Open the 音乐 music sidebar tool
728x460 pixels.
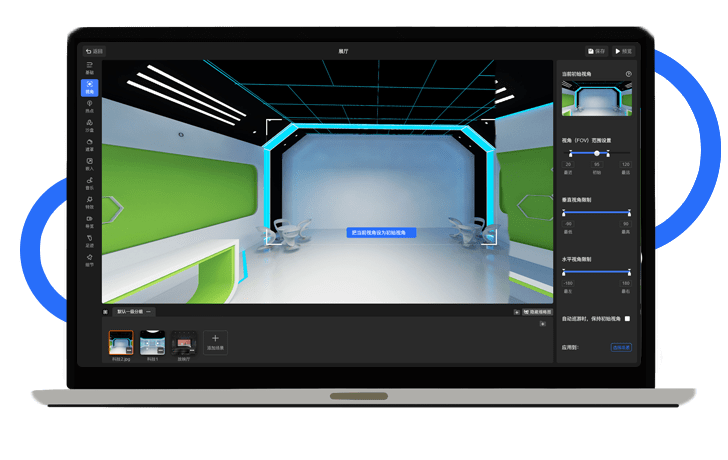coord(90,182)
